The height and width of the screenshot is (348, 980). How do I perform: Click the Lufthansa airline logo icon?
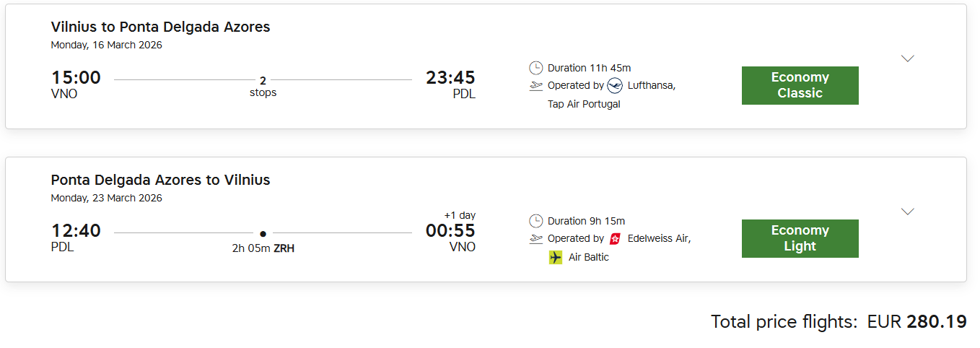615,86
